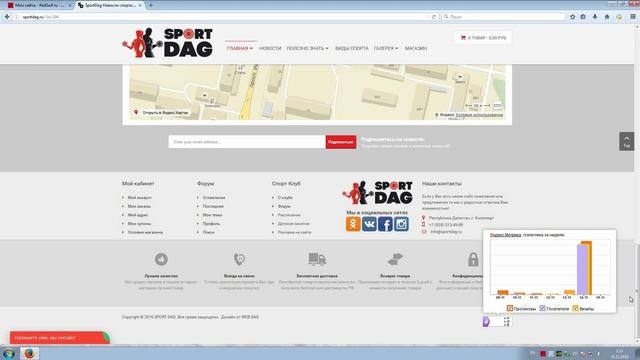This screenshot has height=360, width=640.
Task: Open the Открыть в Яндекс Картах link
Action: [165, 113]
